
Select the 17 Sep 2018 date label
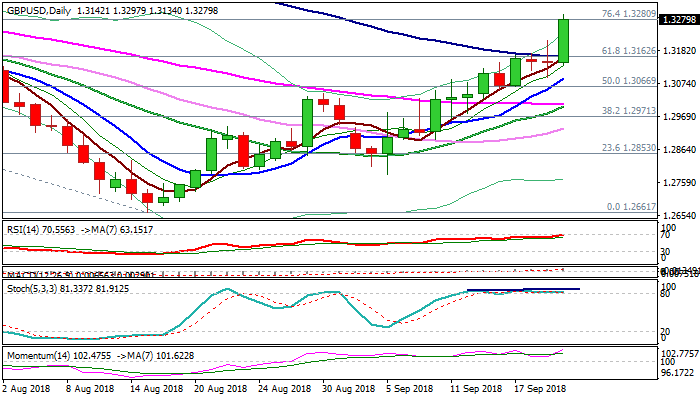coord(538,387)
